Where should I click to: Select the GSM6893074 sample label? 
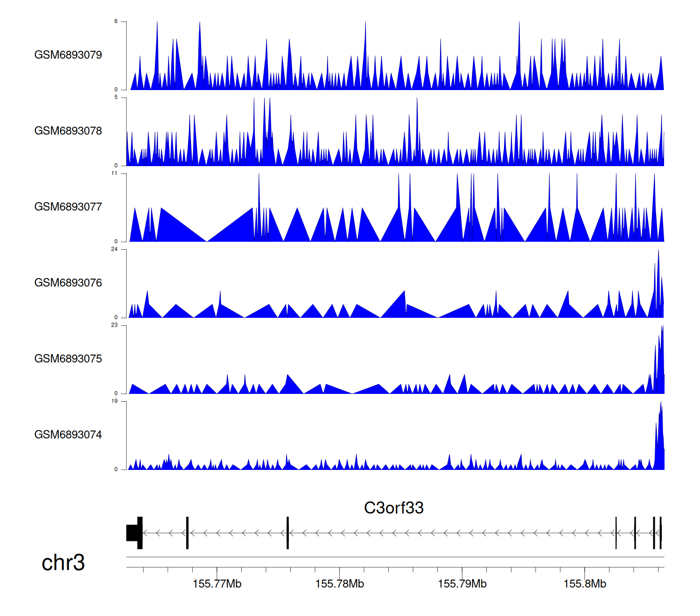point(68,435)
